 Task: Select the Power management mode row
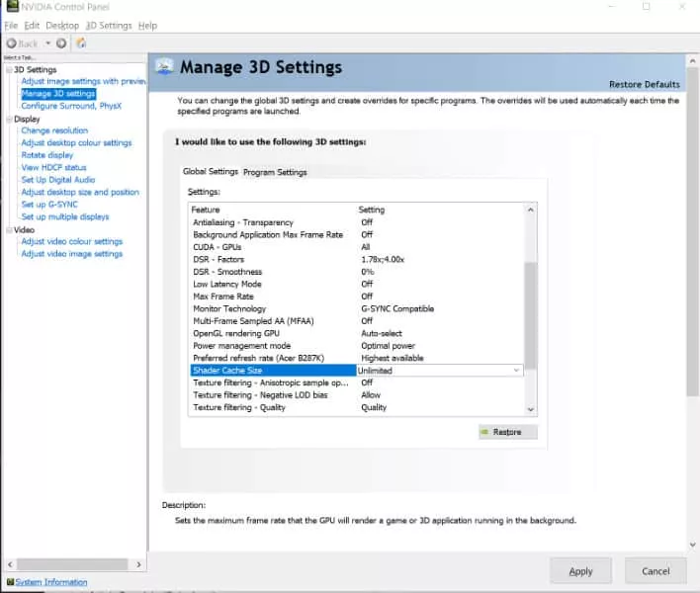pyautogui.click(x=357, y=346)
